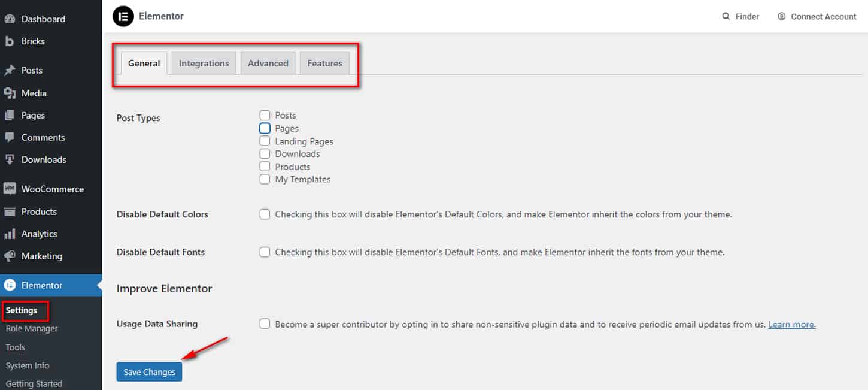868x390 pixels.
Task: Open the Products menu label
Action: click(39, 211)
